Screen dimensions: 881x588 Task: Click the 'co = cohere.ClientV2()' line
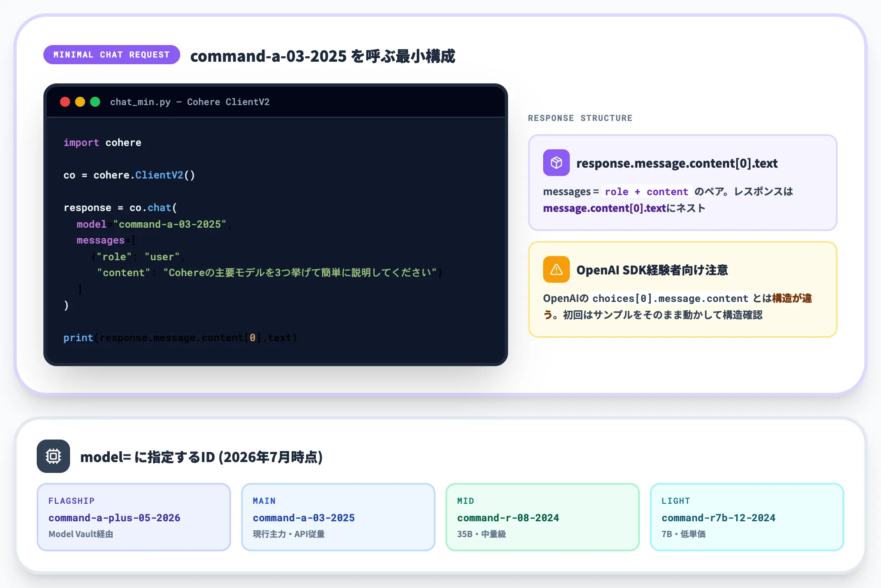pos(129,175)
